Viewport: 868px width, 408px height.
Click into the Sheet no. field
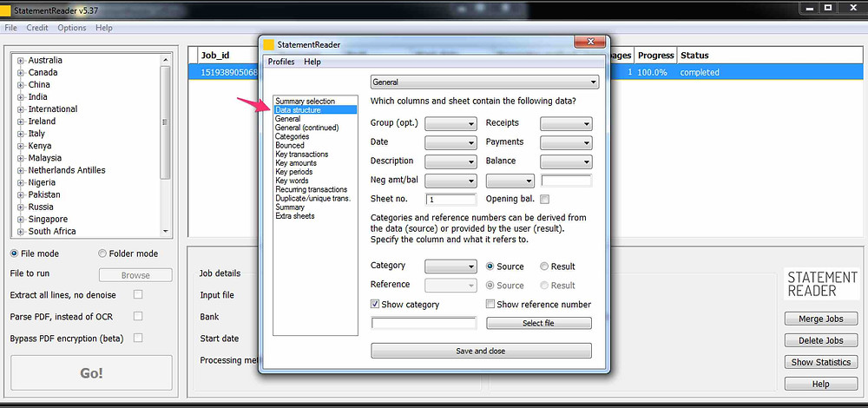pyautogui.click(x=450, y=200)
